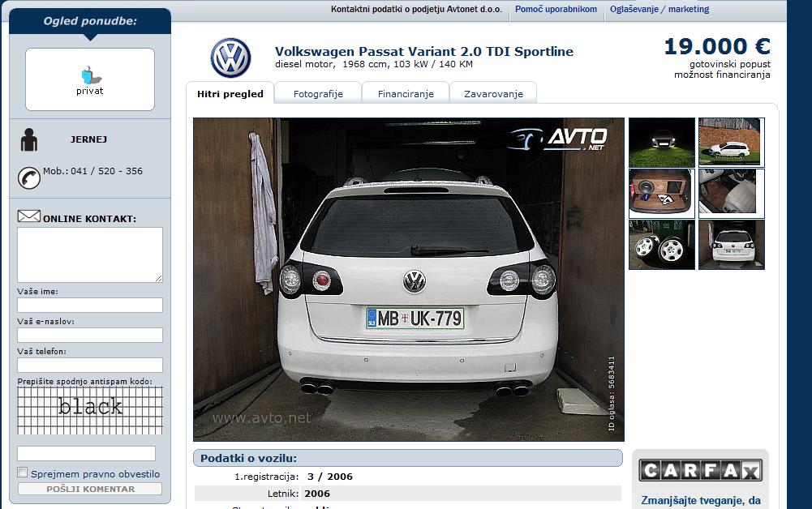Select the Zavarovanje tab
This screenshot has width=812, height=509.
coord(493,94)
